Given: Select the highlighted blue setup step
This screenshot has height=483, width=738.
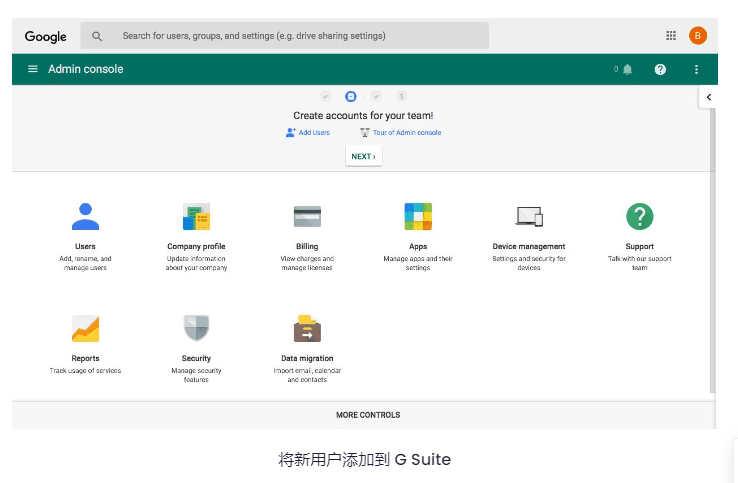Looking at the screenshot, I should pos(351,97).
